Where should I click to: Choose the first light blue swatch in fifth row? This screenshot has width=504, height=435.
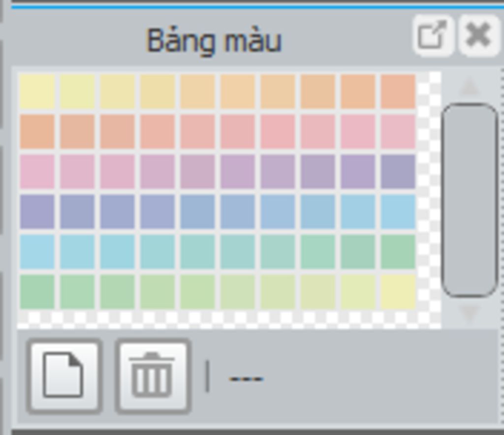(x=37, y=252)
